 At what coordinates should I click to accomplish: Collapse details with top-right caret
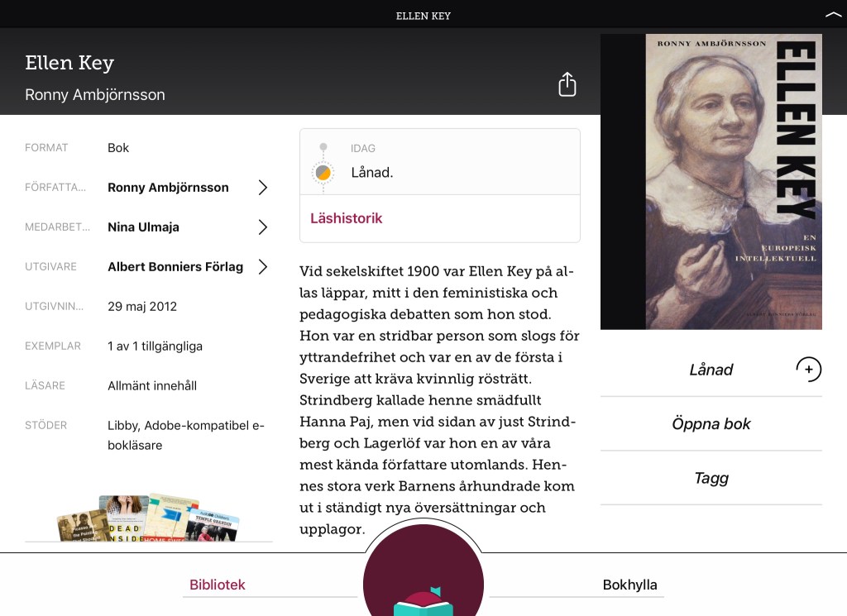point(833,15)
